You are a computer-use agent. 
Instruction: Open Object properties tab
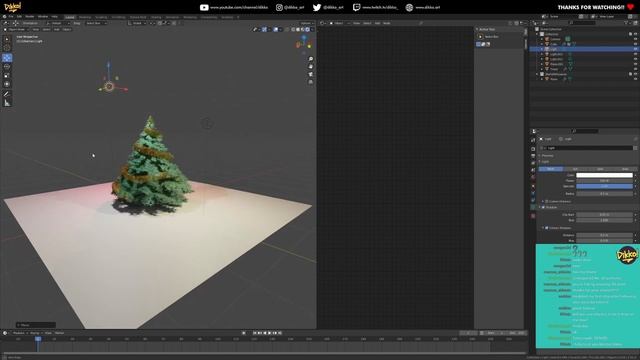[x=533, y=187]
